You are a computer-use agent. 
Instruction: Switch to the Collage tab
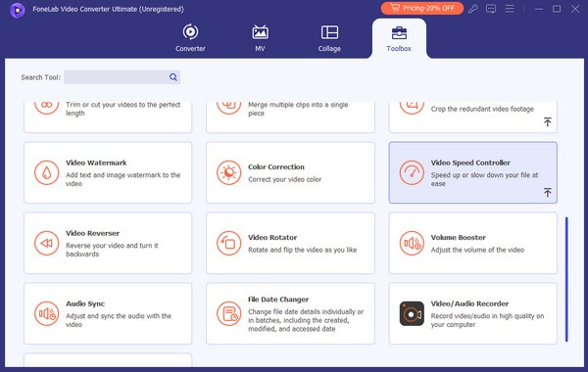[329, 38]
